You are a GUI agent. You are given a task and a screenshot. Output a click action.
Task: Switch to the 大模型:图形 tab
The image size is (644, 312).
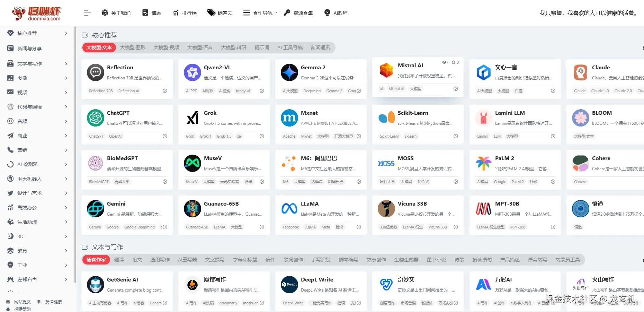point(133,47)
